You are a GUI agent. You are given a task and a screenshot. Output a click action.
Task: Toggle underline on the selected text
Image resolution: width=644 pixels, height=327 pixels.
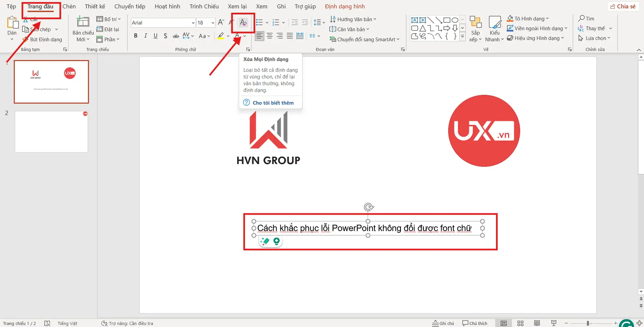[155, 36]
